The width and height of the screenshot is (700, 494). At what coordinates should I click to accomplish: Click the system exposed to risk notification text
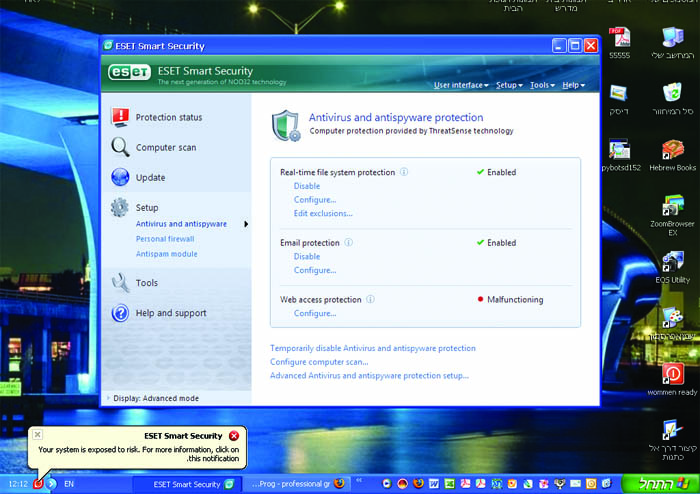pos(138,454)
